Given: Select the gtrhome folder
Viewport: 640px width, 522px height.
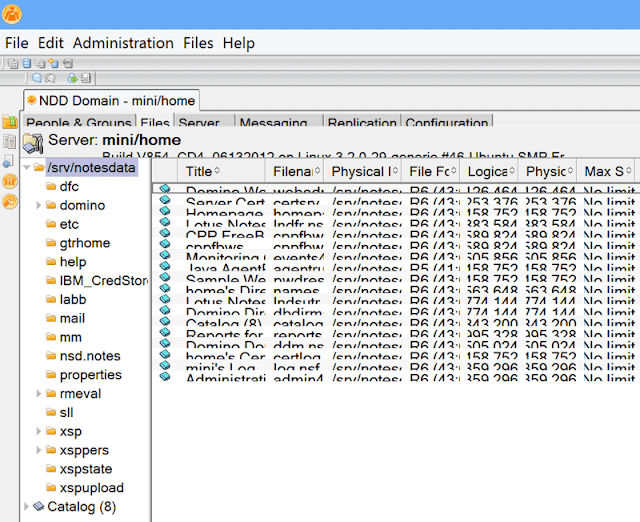Looking at the screenshot, I should click(84, 243).
